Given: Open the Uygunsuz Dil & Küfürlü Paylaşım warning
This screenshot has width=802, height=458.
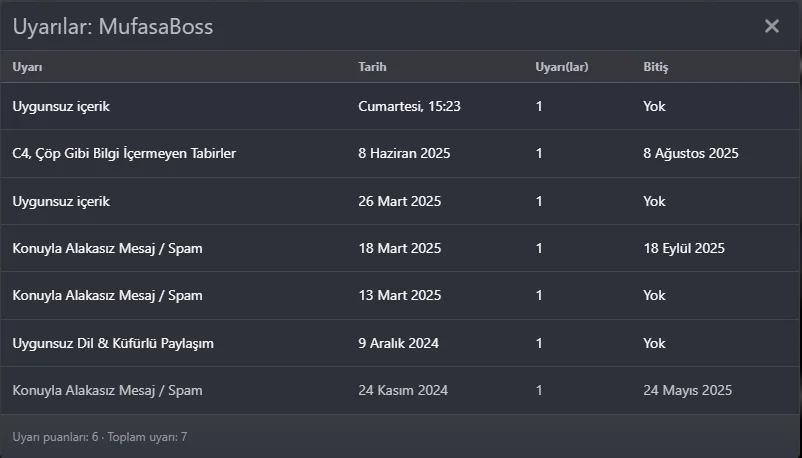Looking at the screenshot, I should (113, 343).
